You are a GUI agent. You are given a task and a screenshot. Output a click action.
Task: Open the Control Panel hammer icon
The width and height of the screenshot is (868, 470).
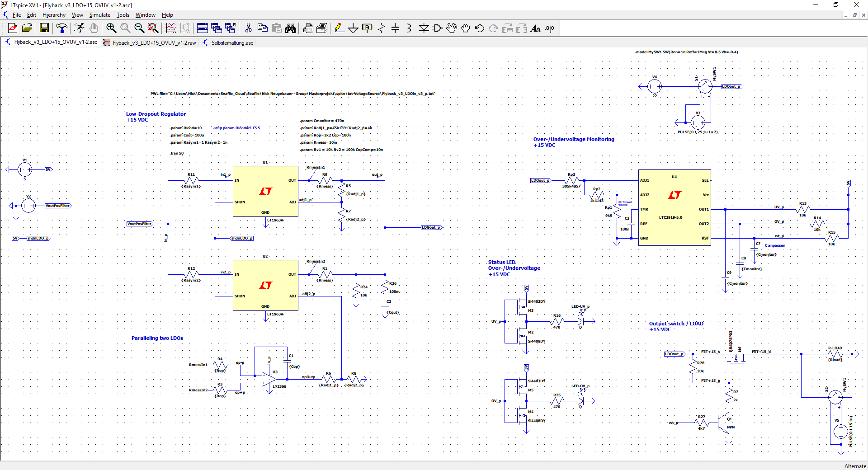point(62,28)
